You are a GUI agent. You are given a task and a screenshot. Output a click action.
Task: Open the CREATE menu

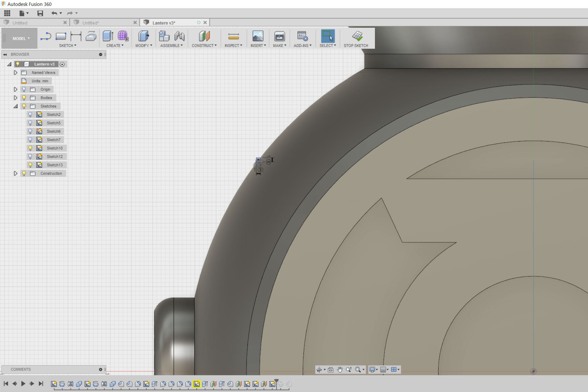pyautogui.click(x=115, y=46)
